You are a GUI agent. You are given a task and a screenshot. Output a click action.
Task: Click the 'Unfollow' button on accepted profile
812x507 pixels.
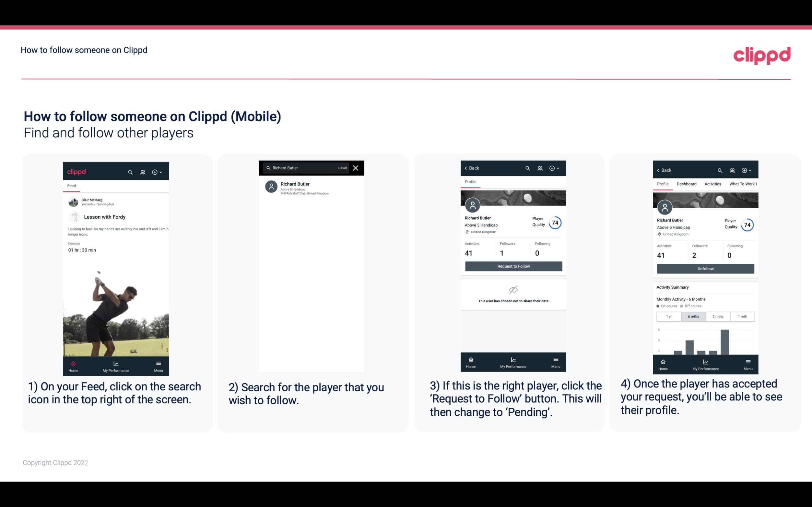pyautogui.click(x=704, y=268)
